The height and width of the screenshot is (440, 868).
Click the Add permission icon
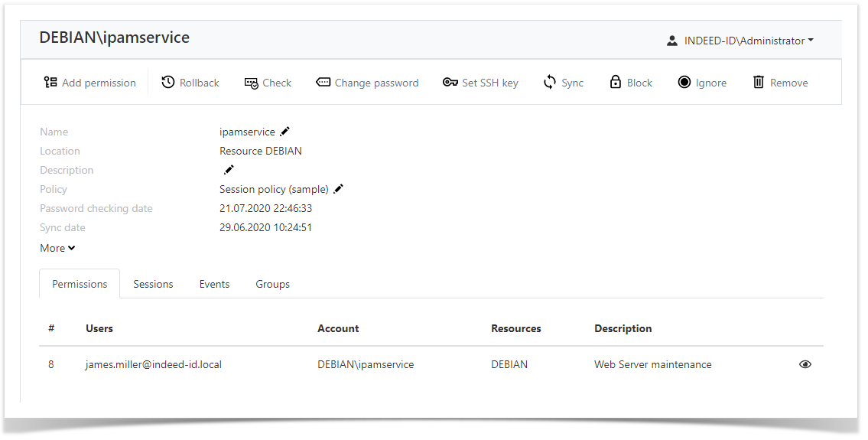[x=50, y=83]
